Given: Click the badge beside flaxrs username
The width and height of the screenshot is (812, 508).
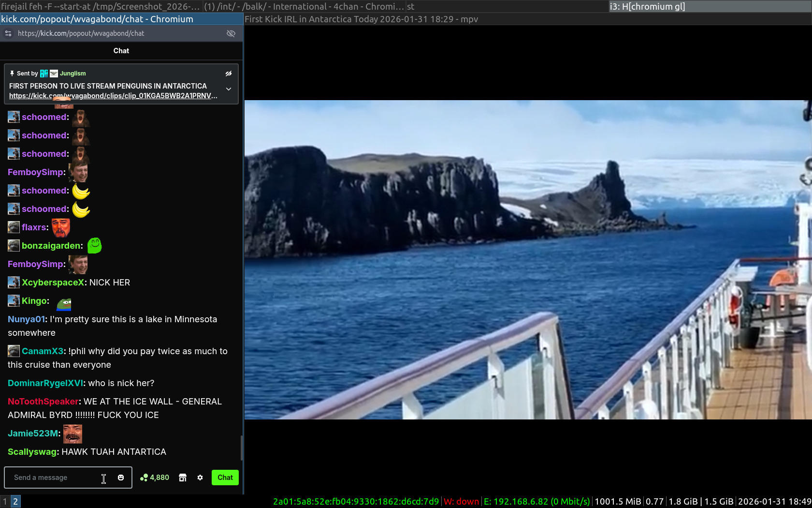Looking at the screenshot, I should pyautogui.click(x=14, y=227).
